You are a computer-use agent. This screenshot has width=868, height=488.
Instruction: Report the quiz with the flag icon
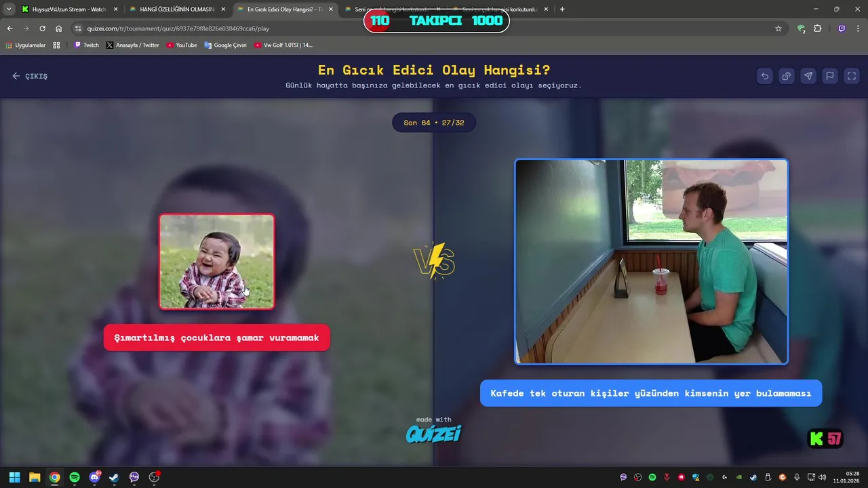(x=830, y=76)
